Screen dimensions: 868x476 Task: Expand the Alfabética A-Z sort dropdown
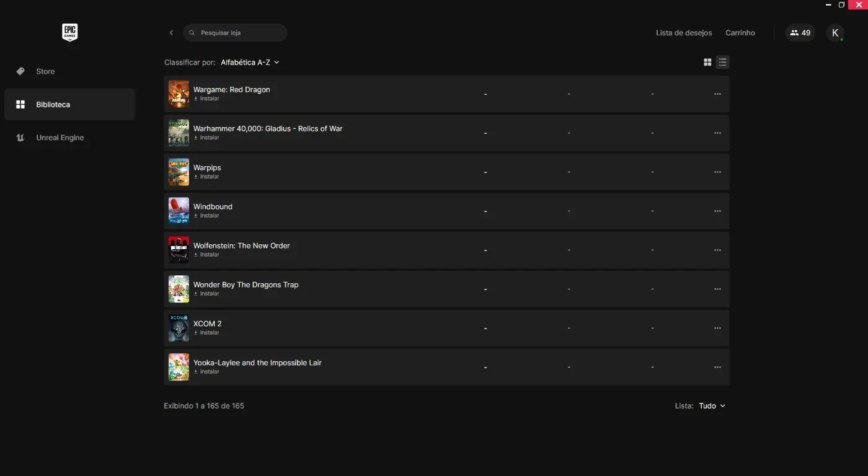click(250, 63)
